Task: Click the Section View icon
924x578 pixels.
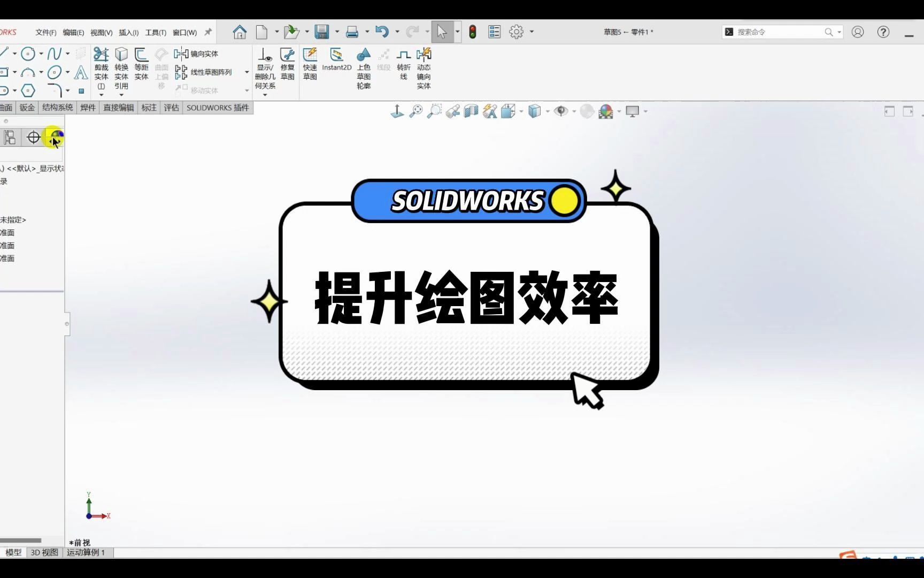Action: tap(471, 111)
